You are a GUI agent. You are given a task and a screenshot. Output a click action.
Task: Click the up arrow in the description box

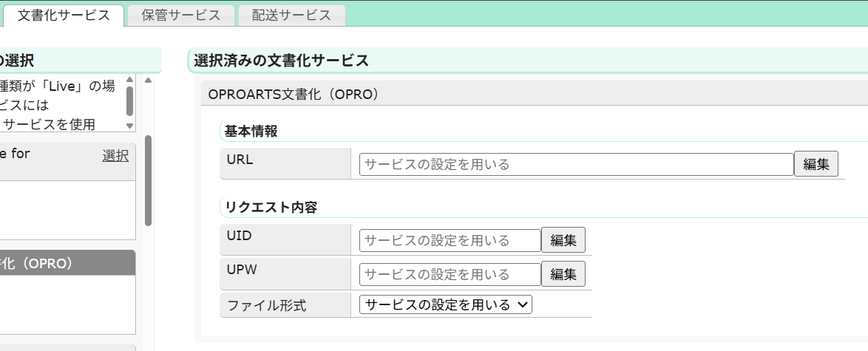[130, 79]
